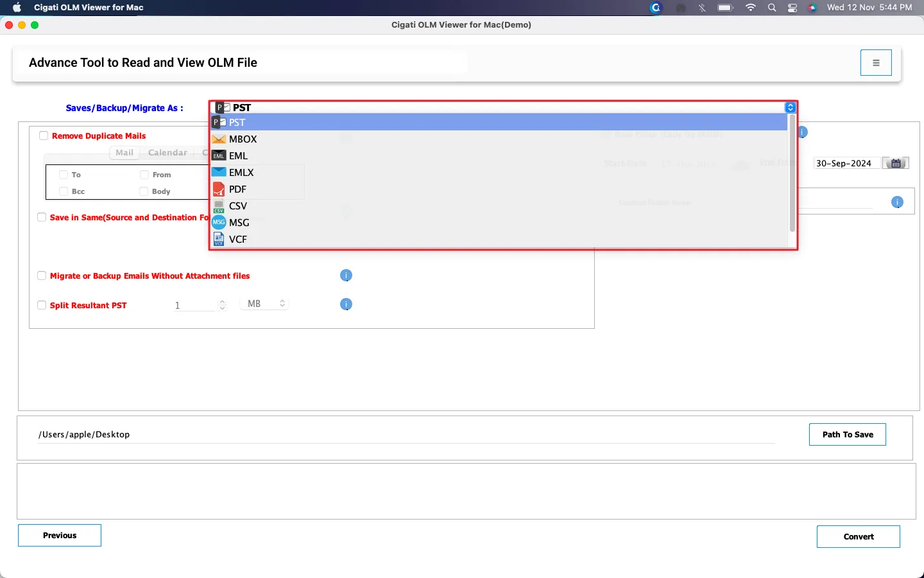Click the format list scrollbar
This screenshot has width=924, height=578.
coord(792,173)
